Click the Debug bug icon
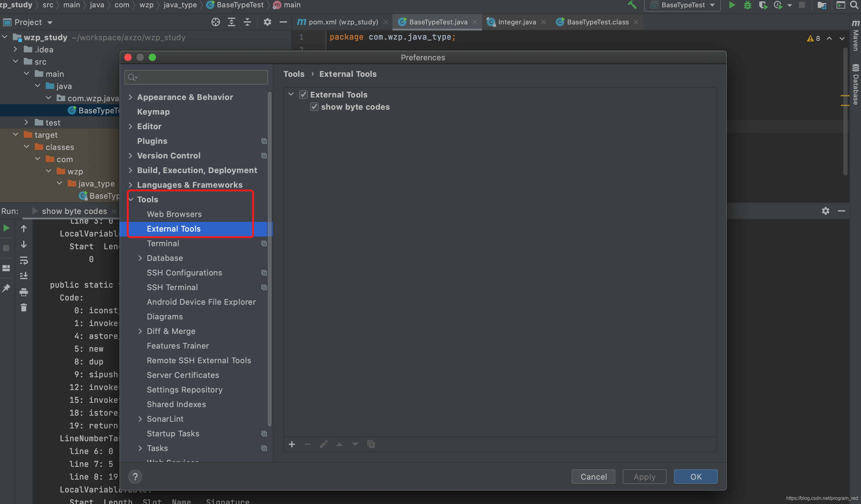The image size is (861, 504). tap(747, 5)
